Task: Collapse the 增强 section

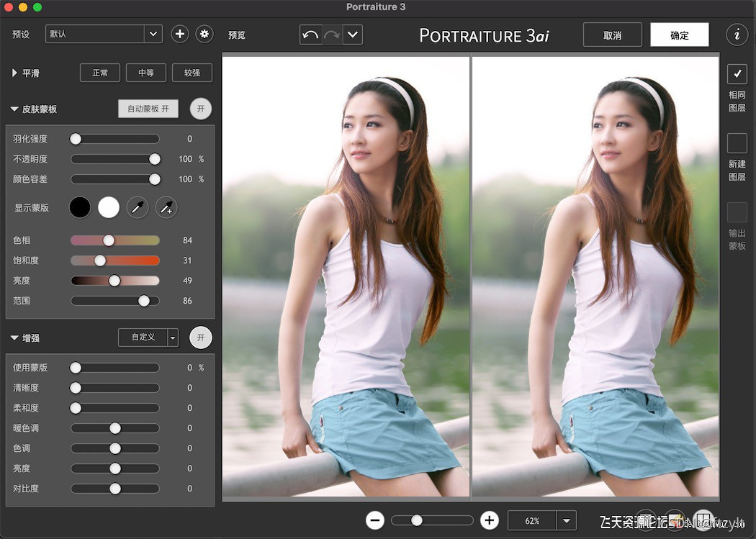Action: (14, 338)
